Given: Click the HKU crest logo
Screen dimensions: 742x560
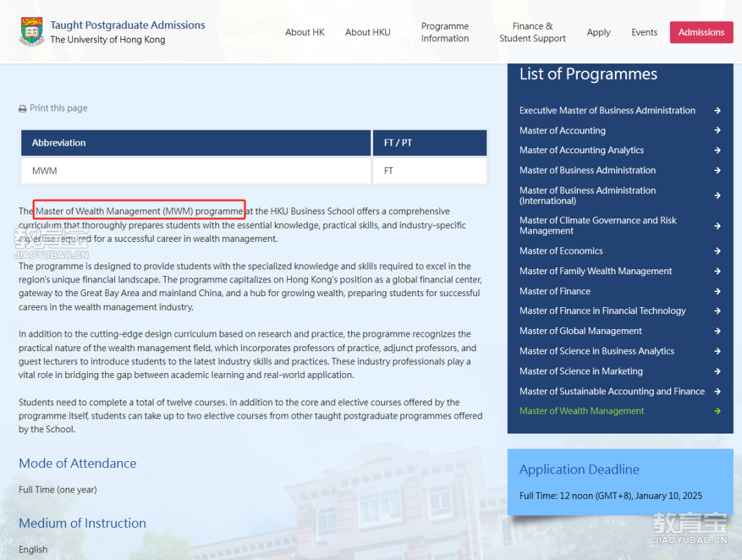Looking at the screenshot, I should [x=31, y=32].
